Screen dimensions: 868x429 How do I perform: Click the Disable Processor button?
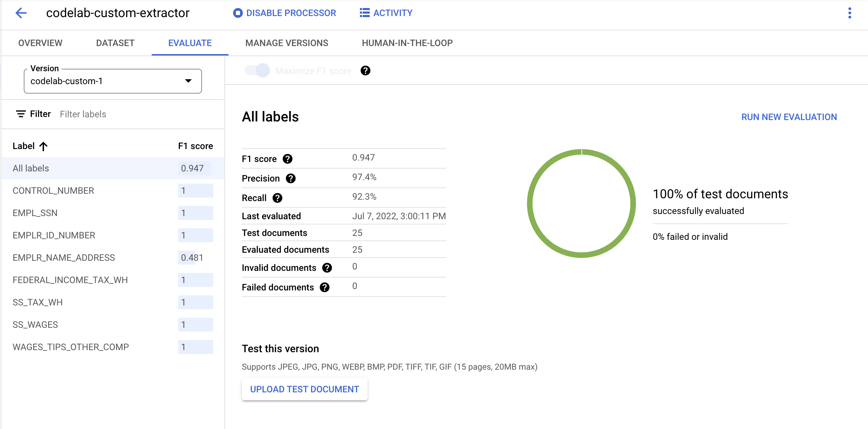coord(284,13)
